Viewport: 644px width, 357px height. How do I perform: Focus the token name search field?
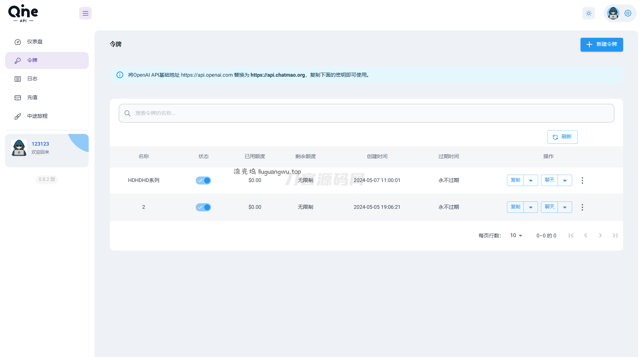(x=367, y=113)
